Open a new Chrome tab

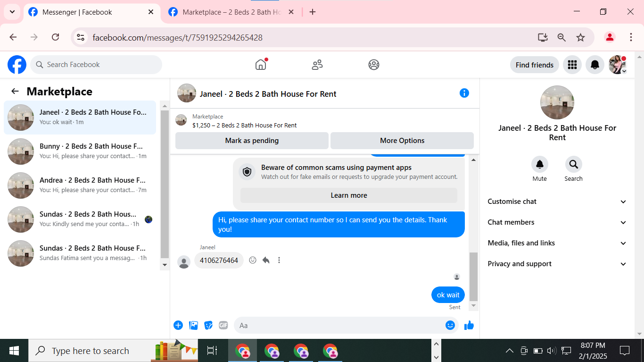[x=313, y=12]
